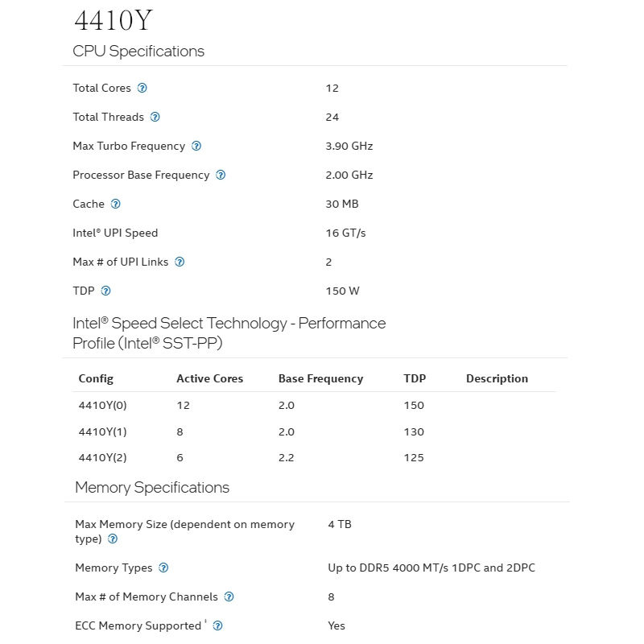Open the Max Turbo Frequency help icon
This screenshot has width=644, height=644.
pos(196,146)
